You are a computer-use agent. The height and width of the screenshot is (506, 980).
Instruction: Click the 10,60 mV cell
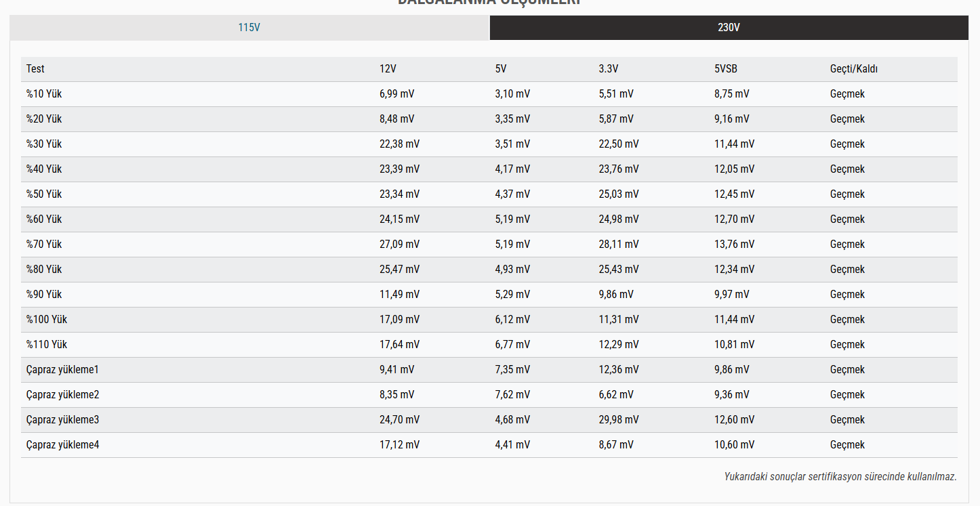[x=735, y=445]
